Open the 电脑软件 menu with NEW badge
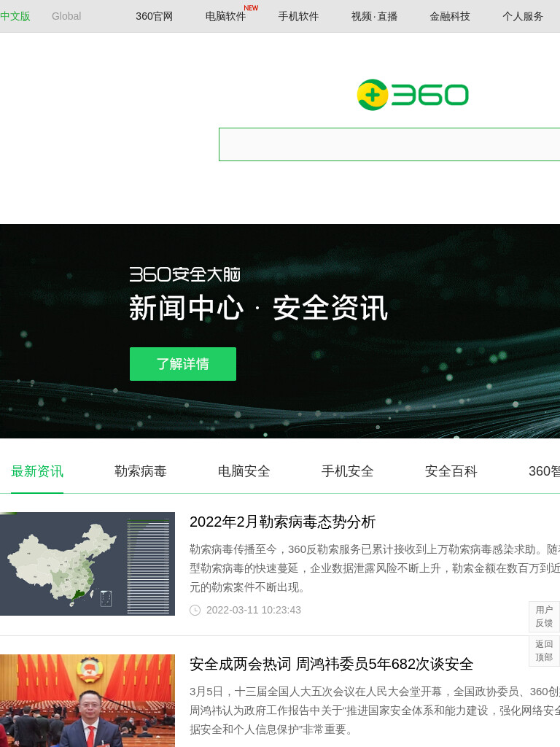 coord(226,16)
